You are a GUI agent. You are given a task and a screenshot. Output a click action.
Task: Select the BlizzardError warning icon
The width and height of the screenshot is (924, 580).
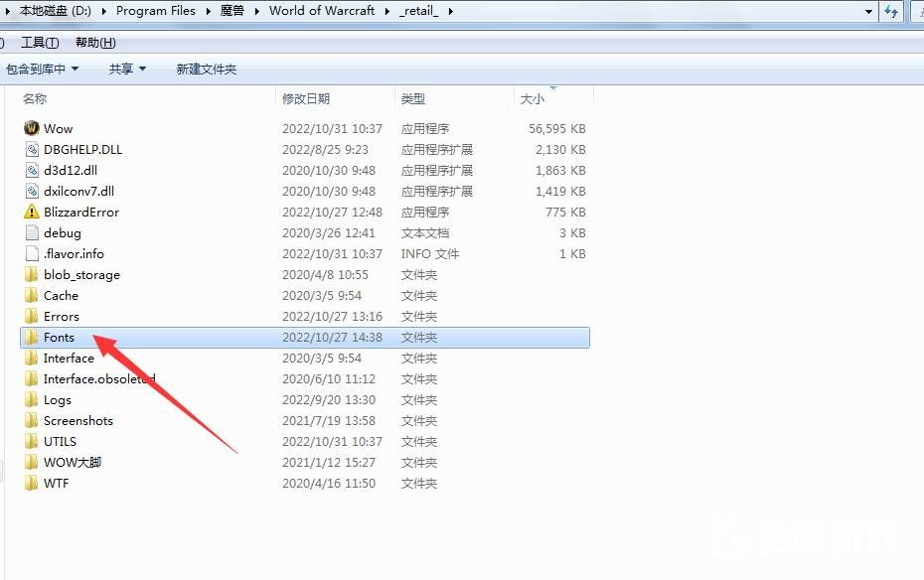click(31, 212)
